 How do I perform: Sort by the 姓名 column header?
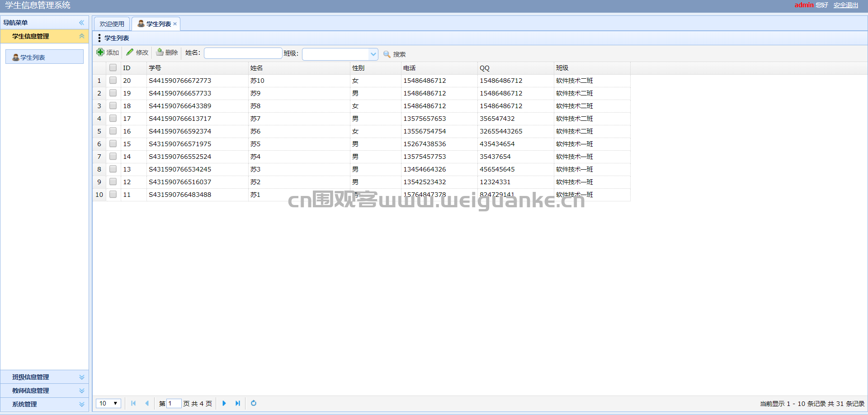299,68
